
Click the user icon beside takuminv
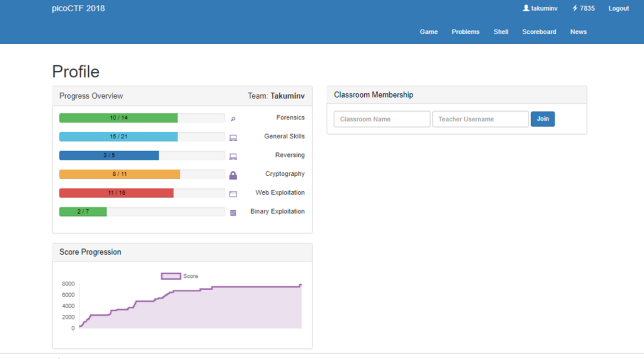click(526, 8)
